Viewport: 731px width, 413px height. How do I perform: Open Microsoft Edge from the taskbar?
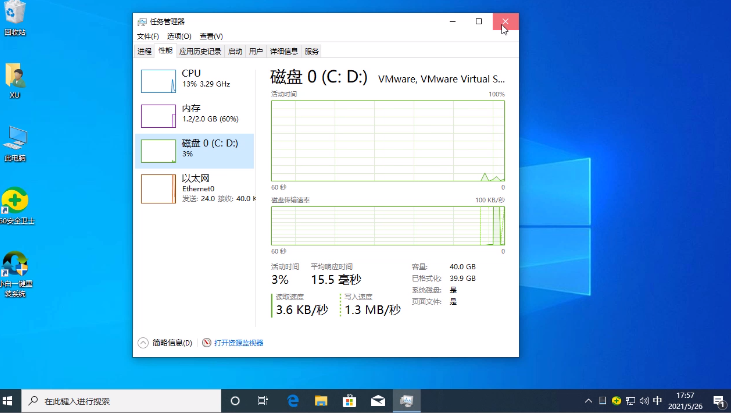[293, 401]
